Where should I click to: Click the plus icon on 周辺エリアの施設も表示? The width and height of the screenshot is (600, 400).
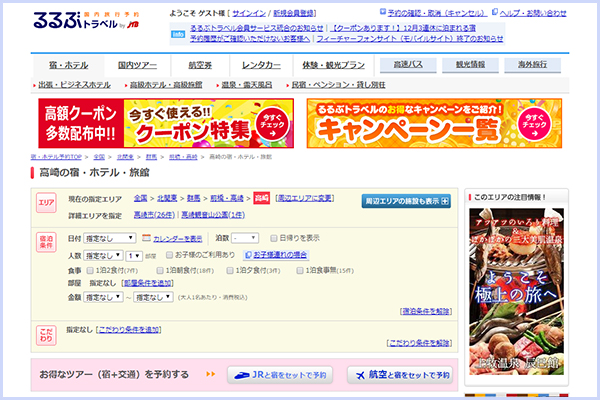click(x=444, y=200)
